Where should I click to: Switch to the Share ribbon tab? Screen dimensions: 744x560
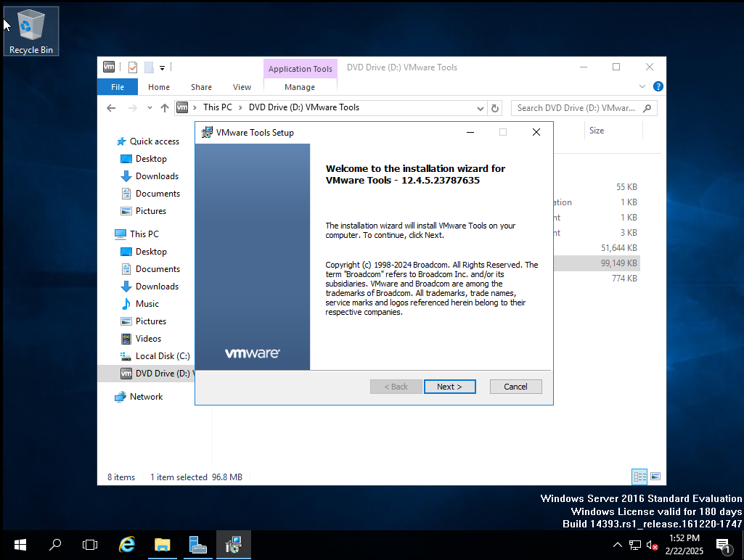pyautogui.click(x=201, y=87)
